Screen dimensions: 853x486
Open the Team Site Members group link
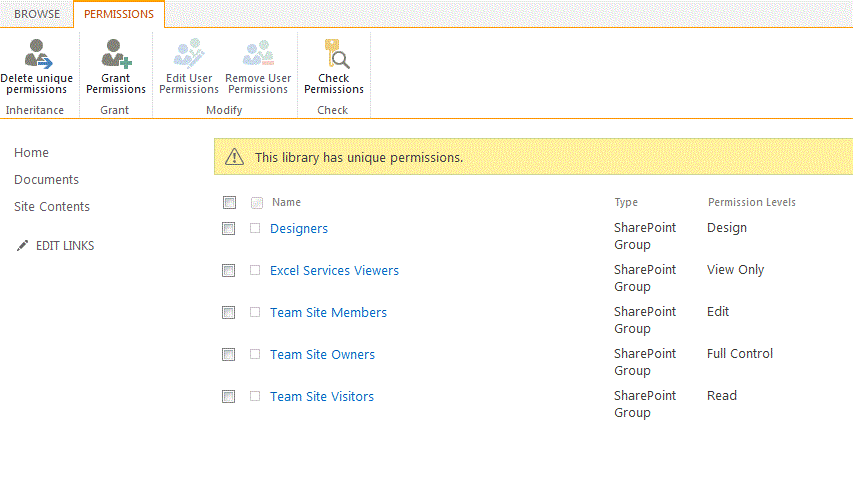pyautogui.click(x=328, y=312)
